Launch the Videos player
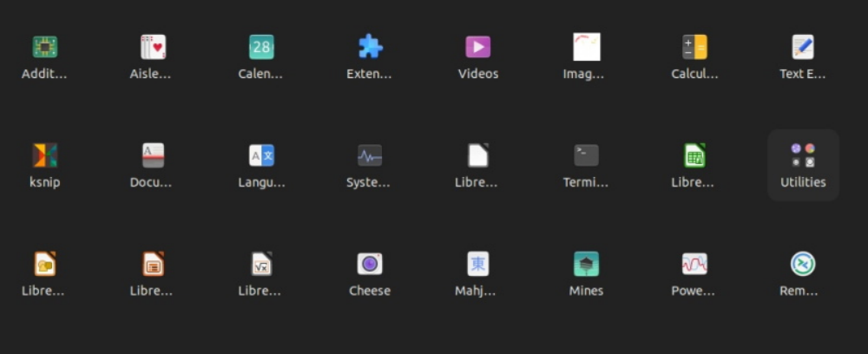 [478, 47]
